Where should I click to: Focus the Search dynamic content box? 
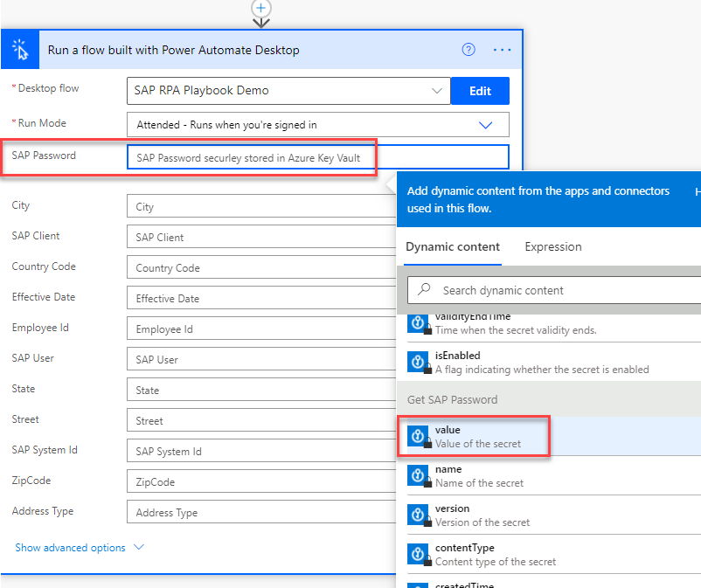(x=554, y=290)
